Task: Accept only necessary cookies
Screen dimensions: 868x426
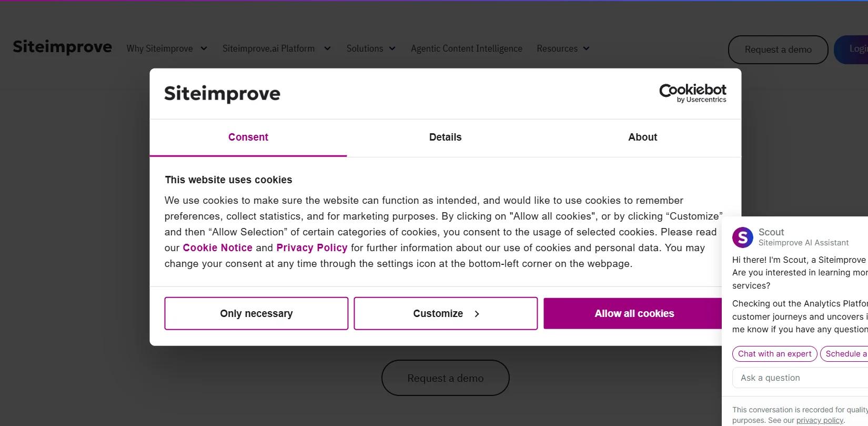Action: point(256,313)
